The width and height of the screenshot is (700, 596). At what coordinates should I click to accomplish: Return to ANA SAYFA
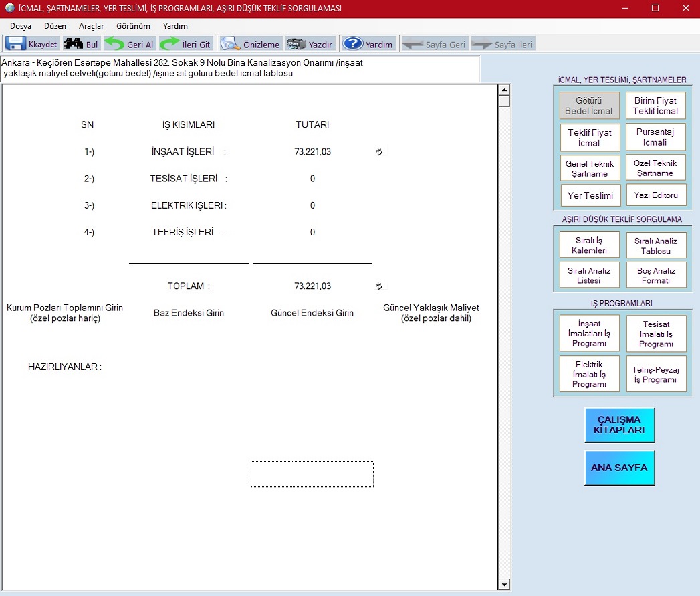pyautogui.click(x=619, y=468)
